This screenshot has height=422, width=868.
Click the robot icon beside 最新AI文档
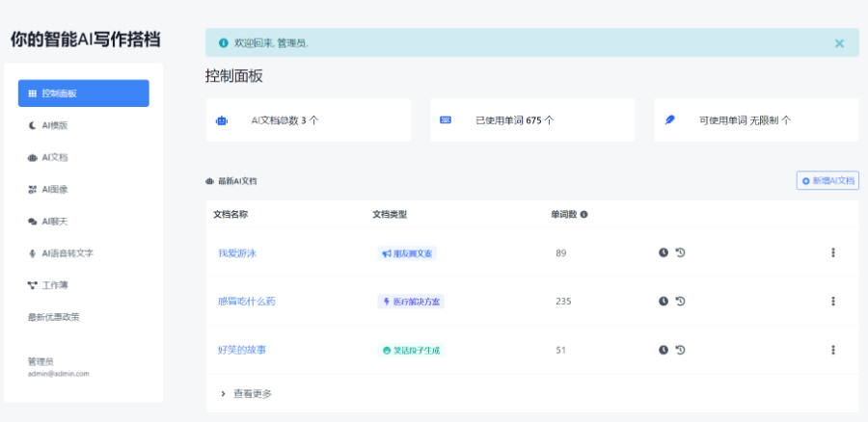click(x=210, y=181)
